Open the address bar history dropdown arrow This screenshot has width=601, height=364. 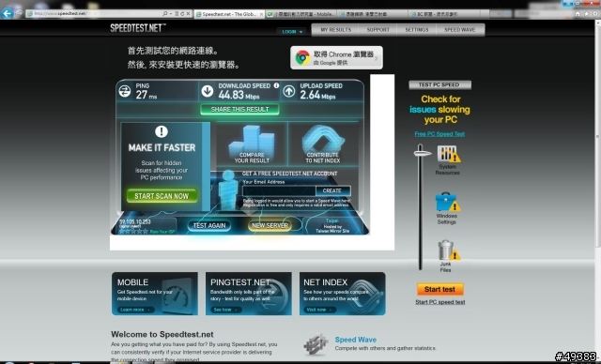[171, 14]
